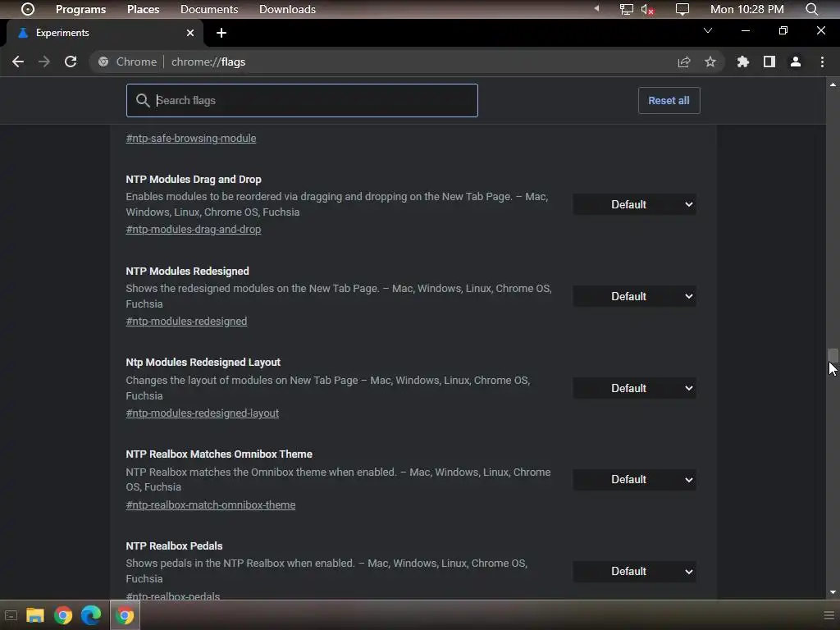The height and width of the screenshot is (630, 840).
Task: Follow the #ntp-realbox-match-omnibox-theme link
Action: point(211,504)
